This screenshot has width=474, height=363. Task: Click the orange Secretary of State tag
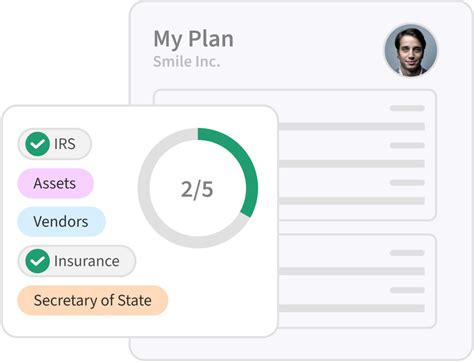click(93, 300)
